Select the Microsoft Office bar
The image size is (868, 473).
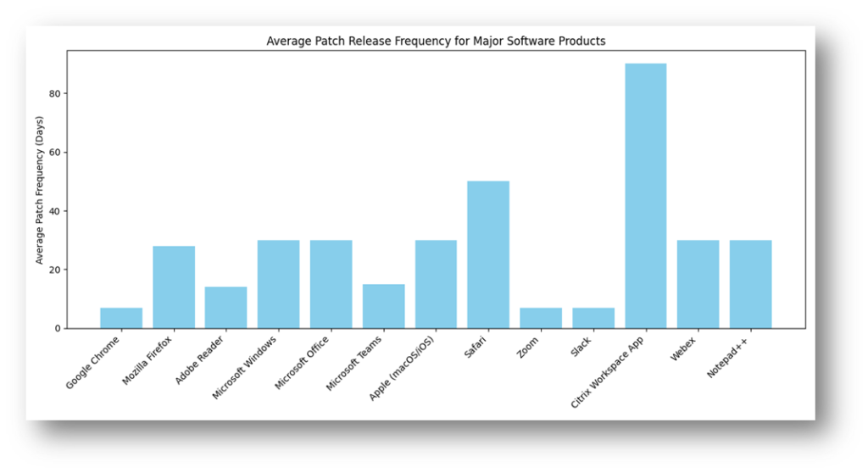tap(331, 284)
